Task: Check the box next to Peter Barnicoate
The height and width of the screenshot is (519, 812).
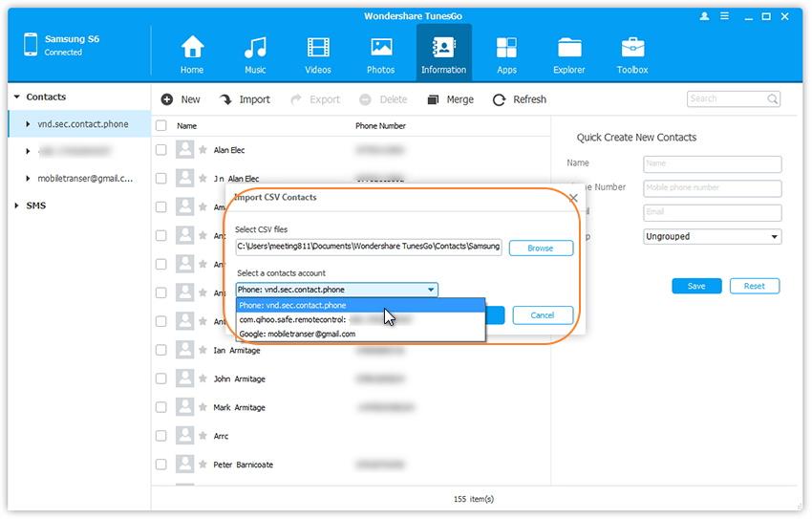Action: [x=161, y=465]
